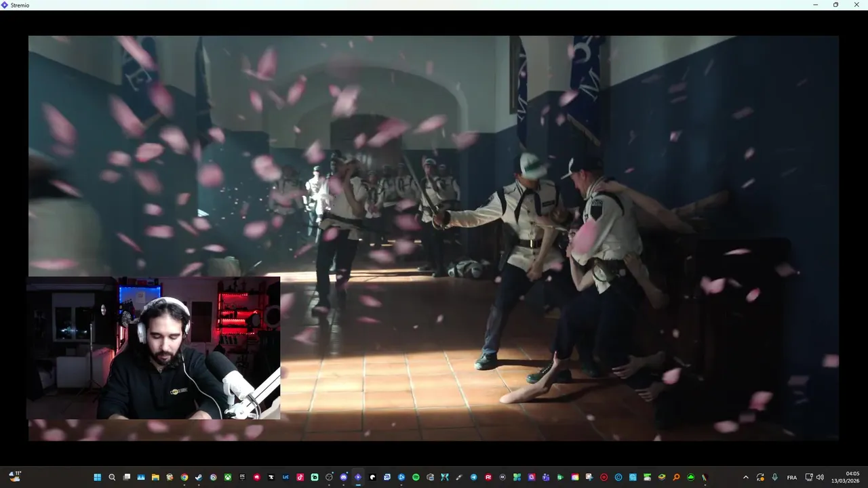Viewport: 868px width, 488px height.
Task: Open the orange magnifier taskbar icon
Action: point(676,477)
